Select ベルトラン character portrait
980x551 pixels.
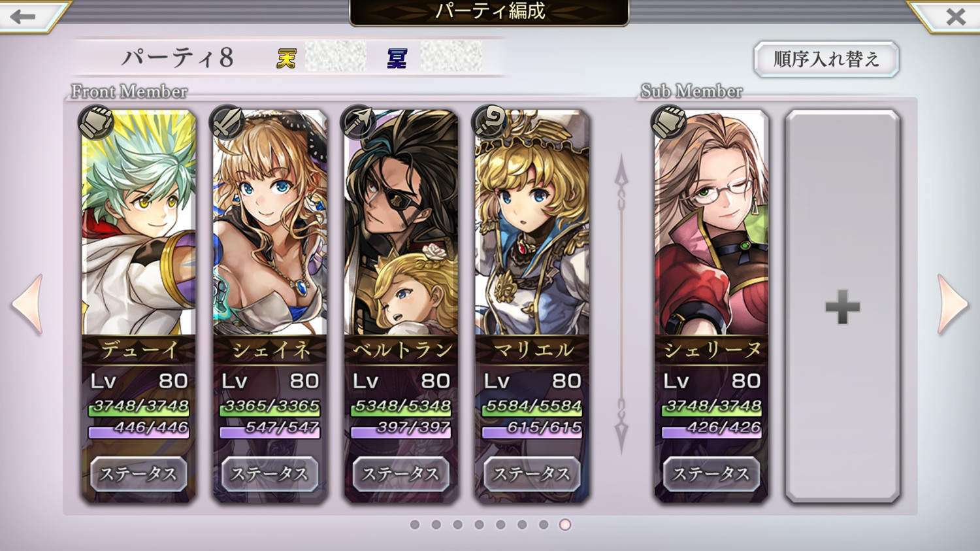(x=401, y=222)
